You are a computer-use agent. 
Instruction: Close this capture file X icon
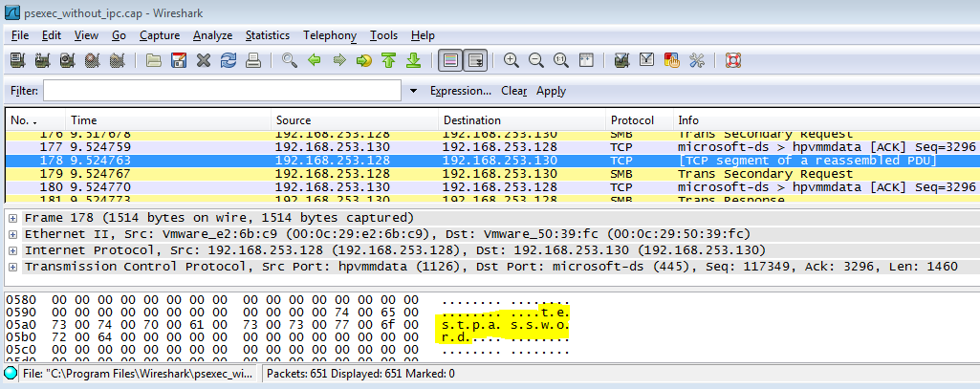(203, 60)
